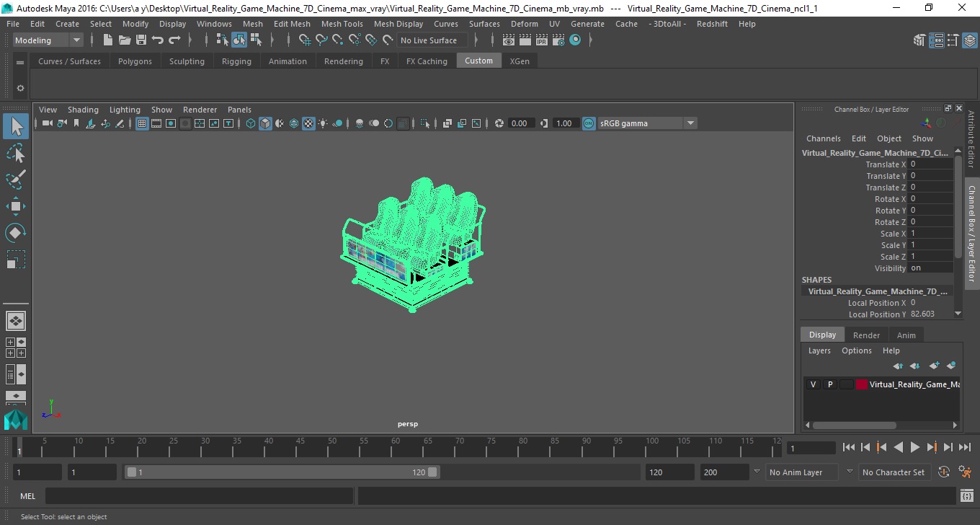Enable Snap to view planes icon

tap(371, 40)
